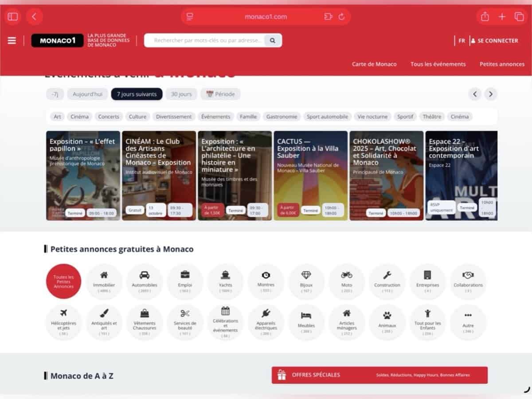Open the hamburger menu
Viewport: 532px width, 399px height.
click(x=12, y=40)
